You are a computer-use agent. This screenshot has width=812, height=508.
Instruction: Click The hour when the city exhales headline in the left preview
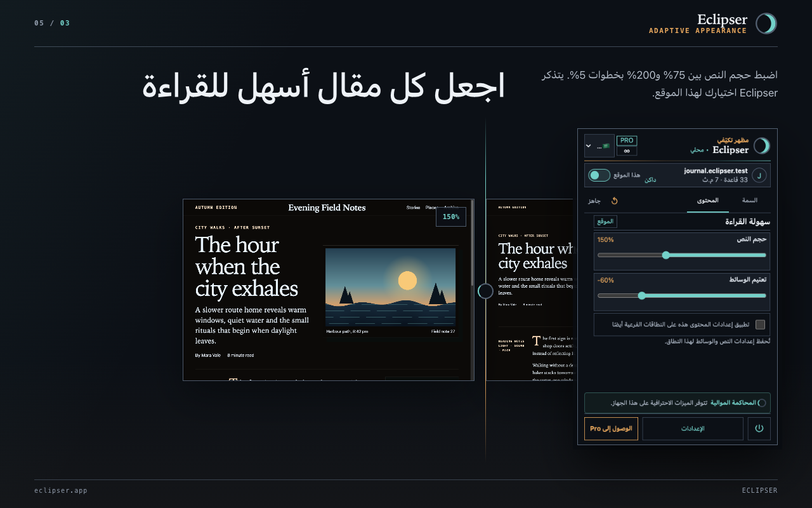tap(247, 267)
